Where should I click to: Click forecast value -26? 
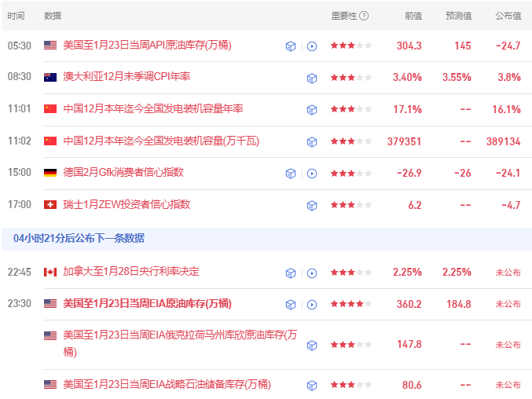coord(463,174)
